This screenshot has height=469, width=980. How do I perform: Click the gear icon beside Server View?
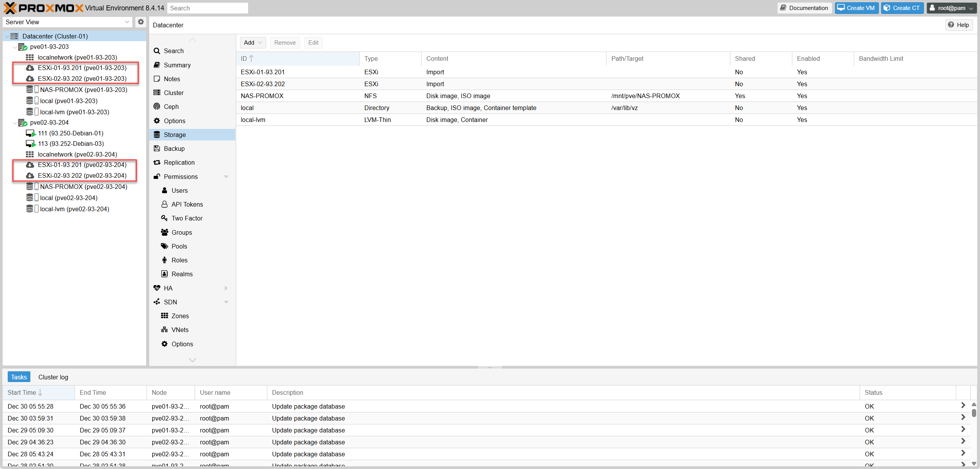141,22
